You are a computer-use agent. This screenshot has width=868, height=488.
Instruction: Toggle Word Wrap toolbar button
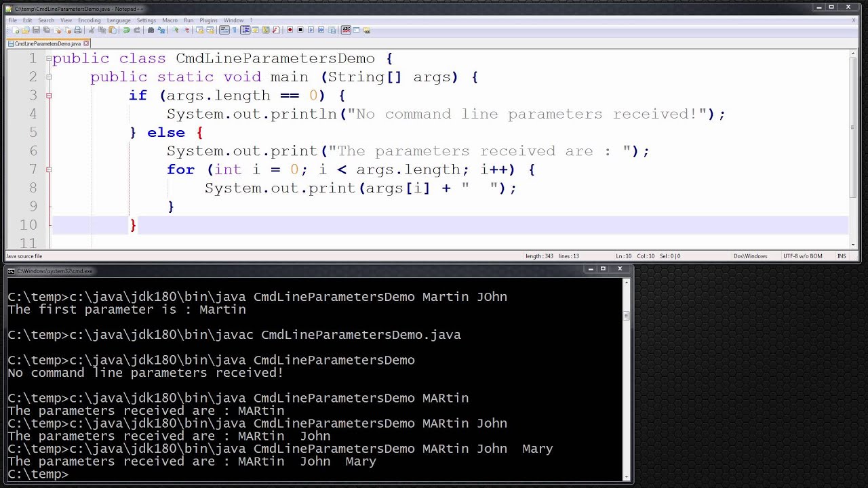pos(224,30)
